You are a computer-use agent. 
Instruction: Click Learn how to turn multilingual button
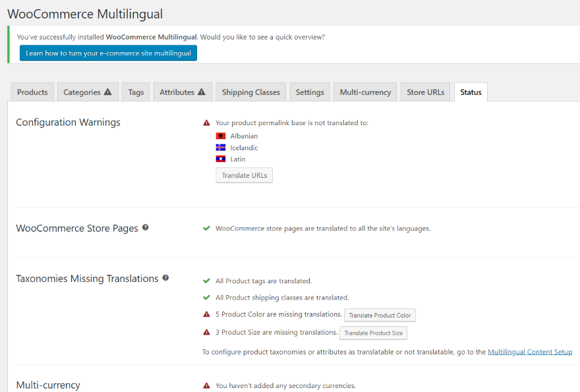coord(108,53)
